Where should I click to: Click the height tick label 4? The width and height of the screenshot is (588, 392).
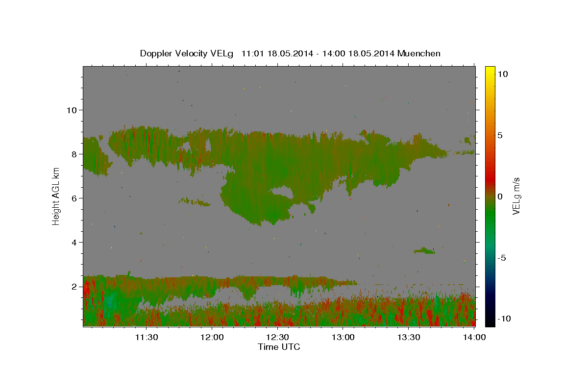74,243
